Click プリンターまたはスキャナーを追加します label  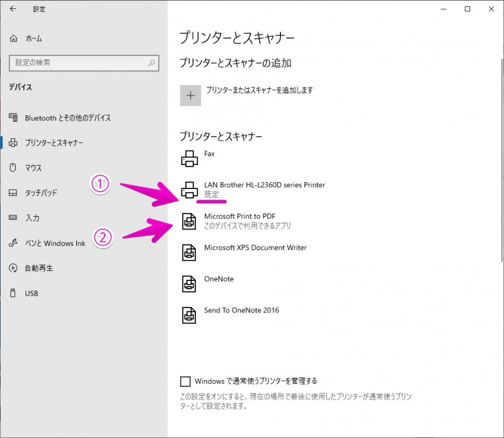(x=259, y=90)
